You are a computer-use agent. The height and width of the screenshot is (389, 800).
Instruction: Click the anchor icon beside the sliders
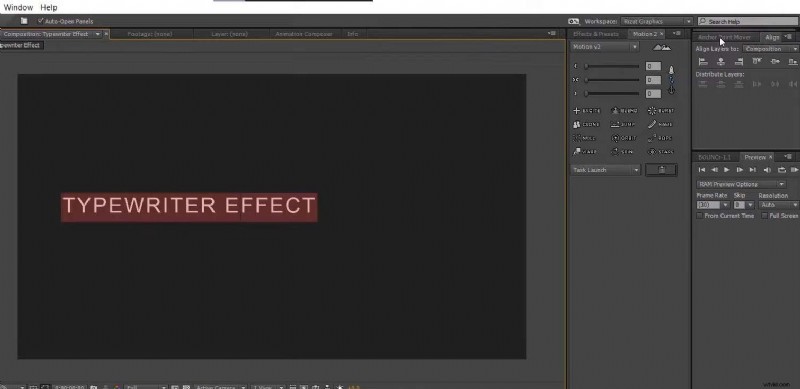pyautogui.click(x=671, y=90)
